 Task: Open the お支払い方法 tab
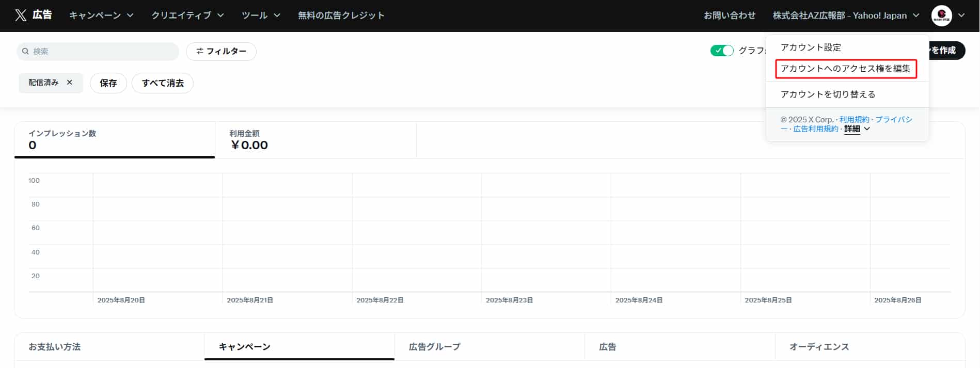55,347
